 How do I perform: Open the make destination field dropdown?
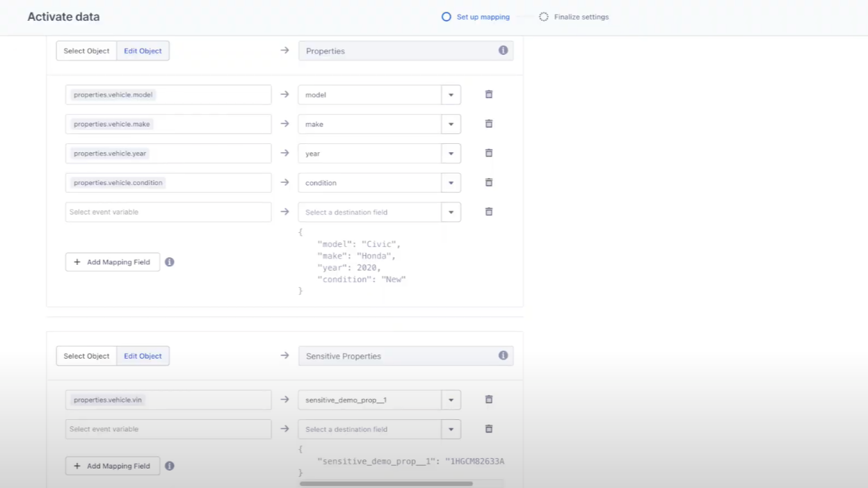tap(451, 124)
